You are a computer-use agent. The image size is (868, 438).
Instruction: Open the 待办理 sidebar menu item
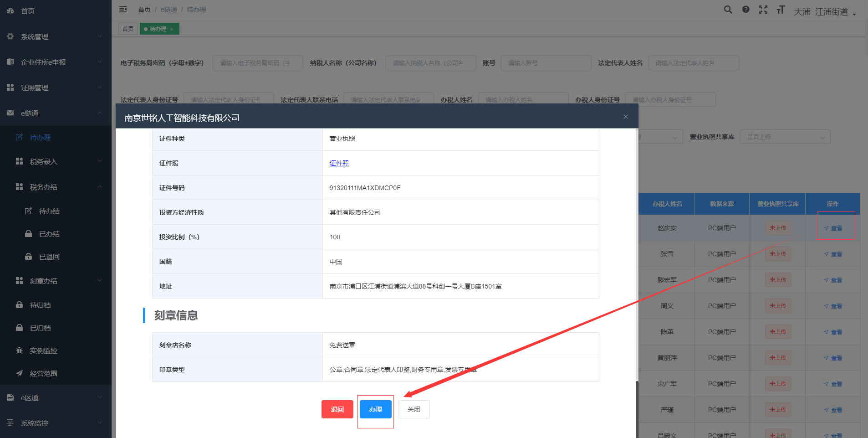coord(56,137)
